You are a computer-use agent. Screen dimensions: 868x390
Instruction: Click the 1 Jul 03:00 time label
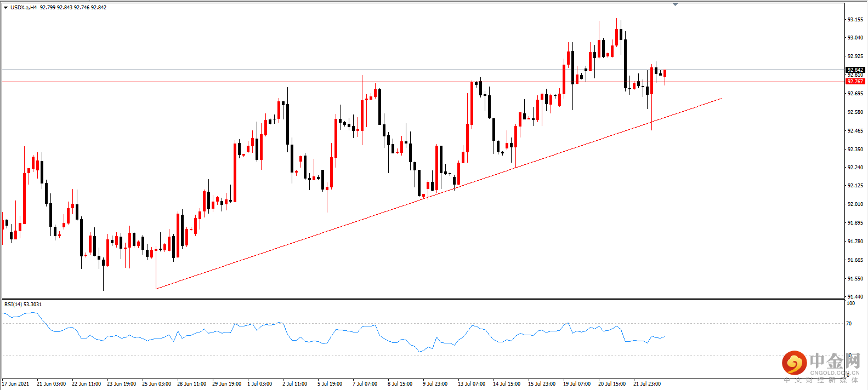coord(260,384)
